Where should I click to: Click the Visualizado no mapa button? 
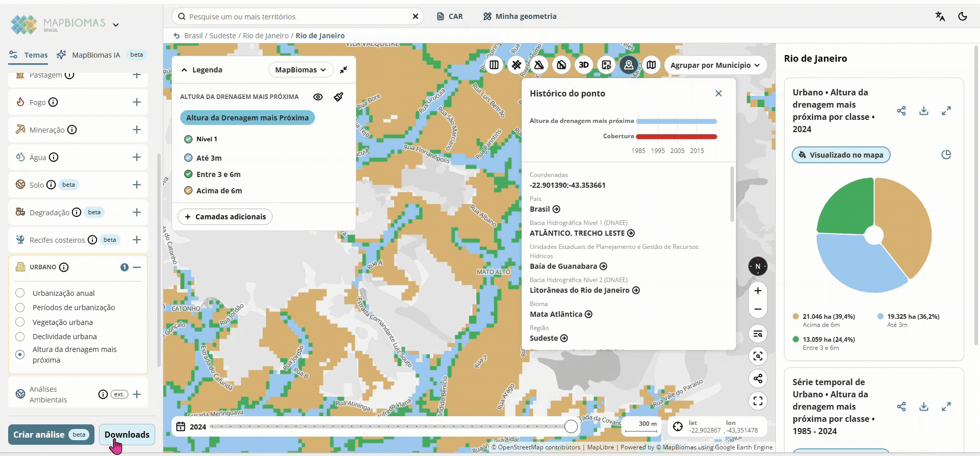point(841,155)
